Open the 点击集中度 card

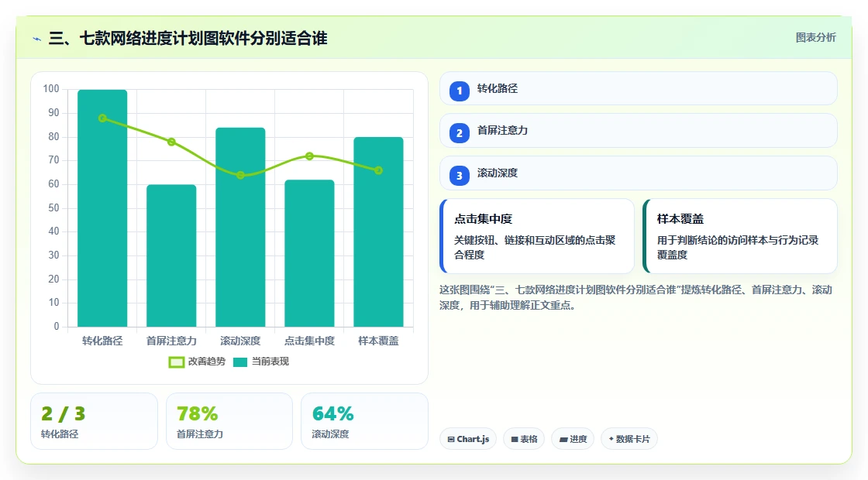point(537,236)
